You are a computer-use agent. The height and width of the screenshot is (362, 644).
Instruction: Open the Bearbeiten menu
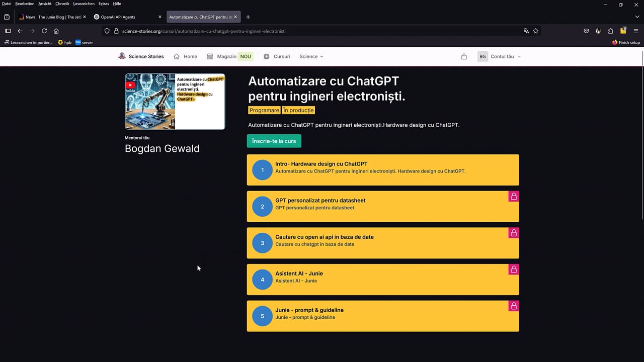click(x=25, y=4)
